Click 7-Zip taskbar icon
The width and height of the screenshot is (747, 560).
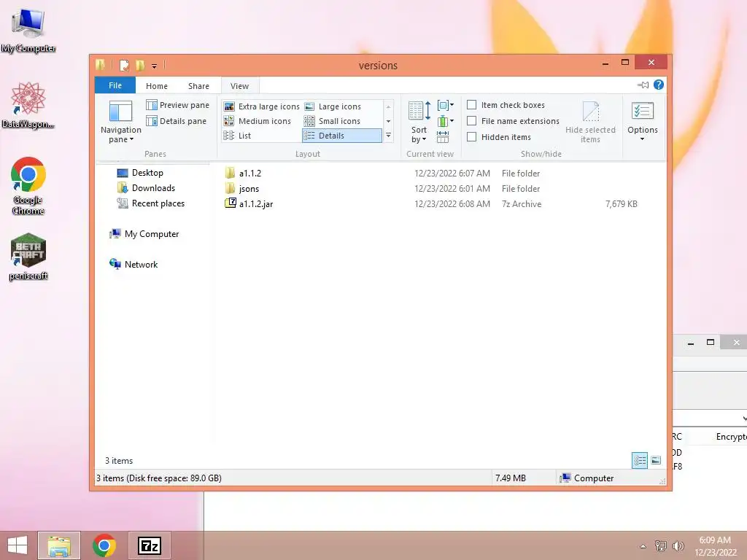pyautogui.click(x=149, y=545)
